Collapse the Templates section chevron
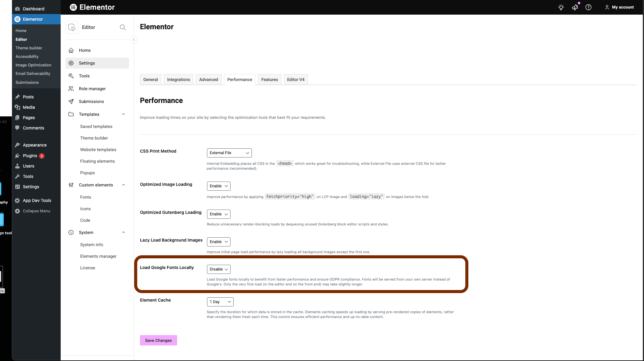Viewport: 644px width, 361px height. click(x=123, y=114)
